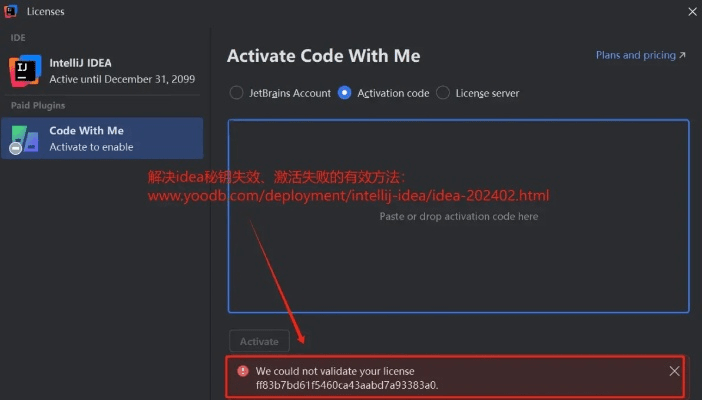Dismiss the license validation error message

tap(674, 371)
